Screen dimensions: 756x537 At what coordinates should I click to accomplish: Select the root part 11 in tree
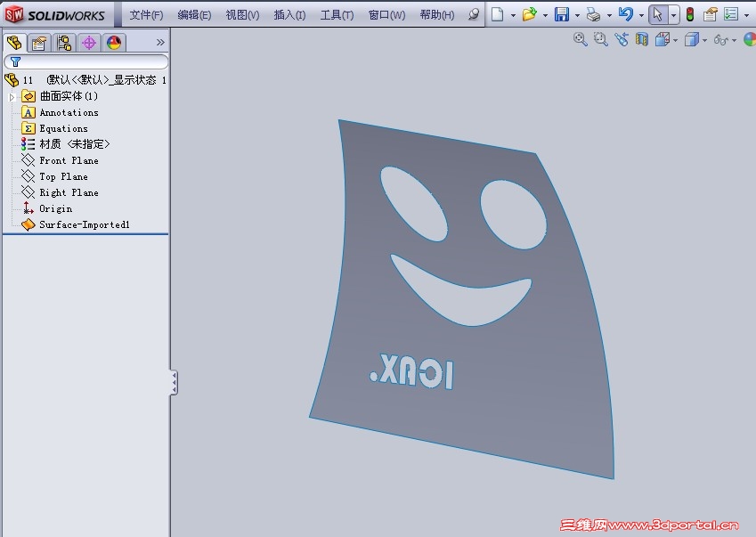(85, 80)
